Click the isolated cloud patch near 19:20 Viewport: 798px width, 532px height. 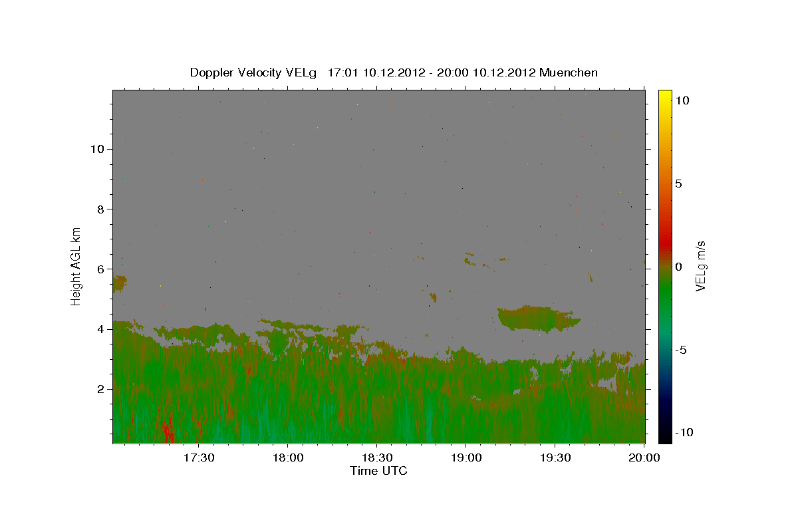point(537,319)
